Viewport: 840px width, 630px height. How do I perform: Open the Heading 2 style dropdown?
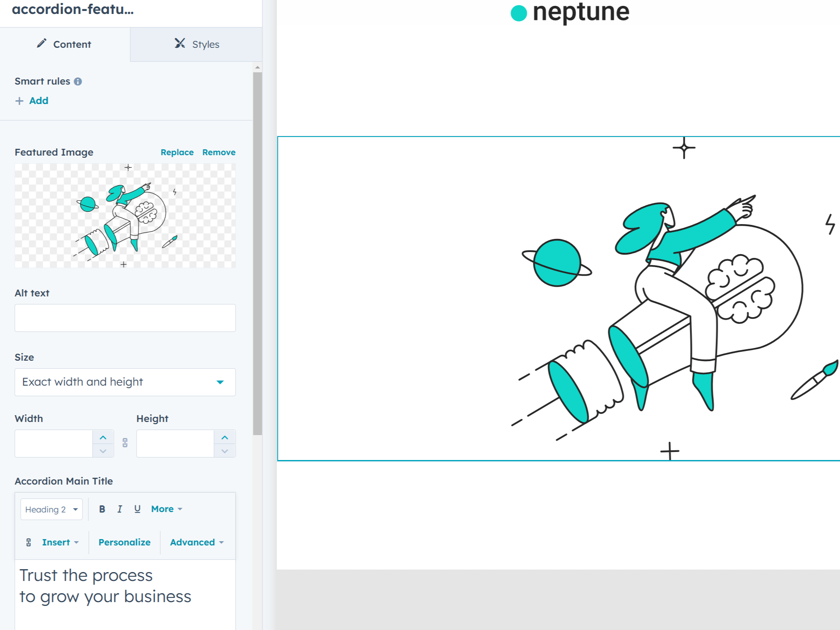click(x=51, y=509)
